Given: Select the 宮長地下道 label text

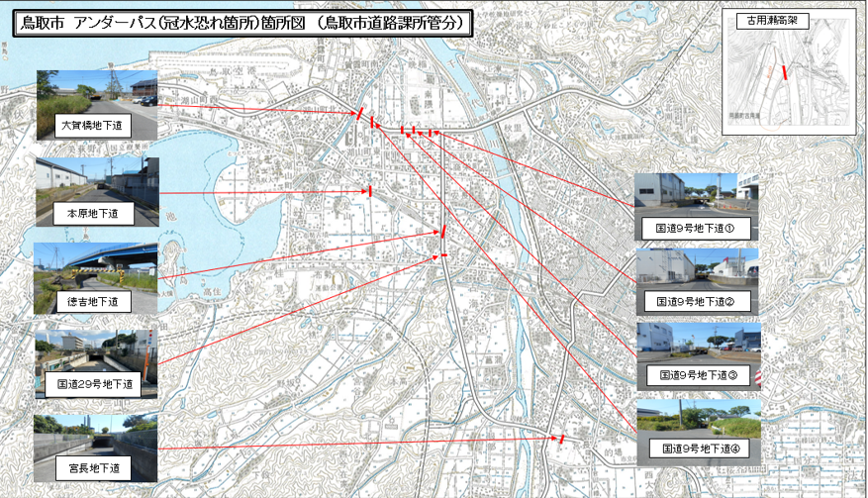Looking at the screenshot, I should click(x=95, y=468).
